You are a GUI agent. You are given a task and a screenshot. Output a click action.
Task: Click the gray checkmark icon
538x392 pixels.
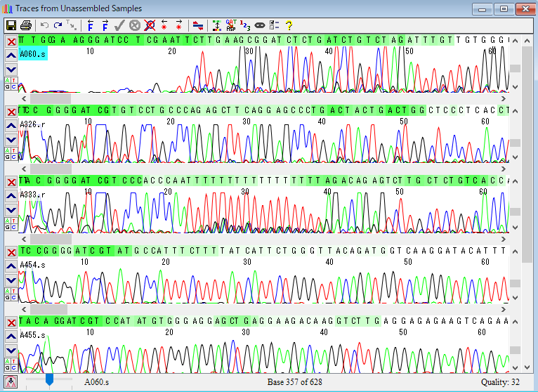(x=119, y=25)
